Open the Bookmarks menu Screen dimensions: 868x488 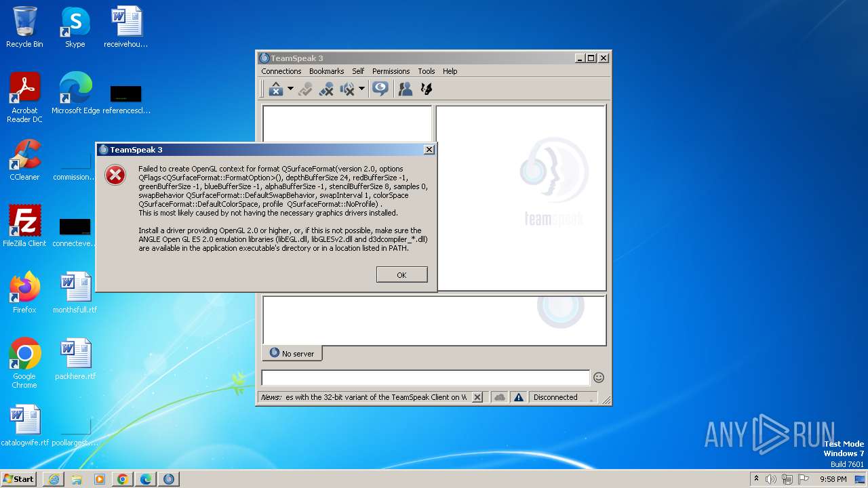pos(326,71)
